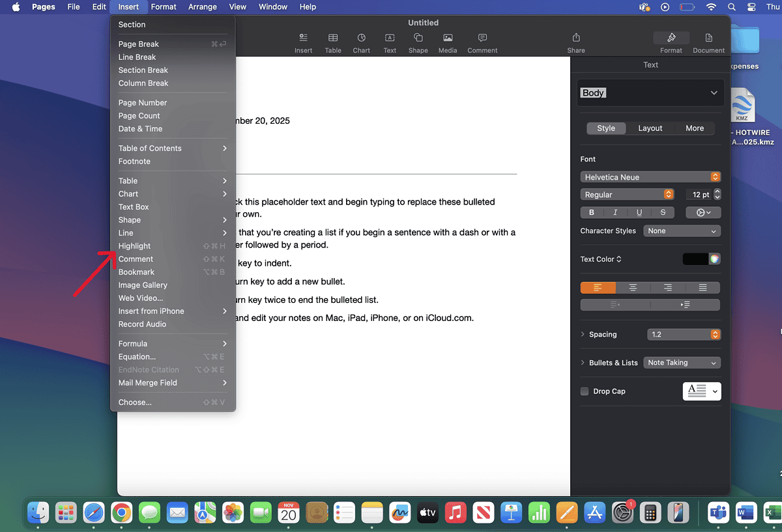Screen dimensions: 782x532
Task: Toggle Italic text style
Action: [615, 212]
